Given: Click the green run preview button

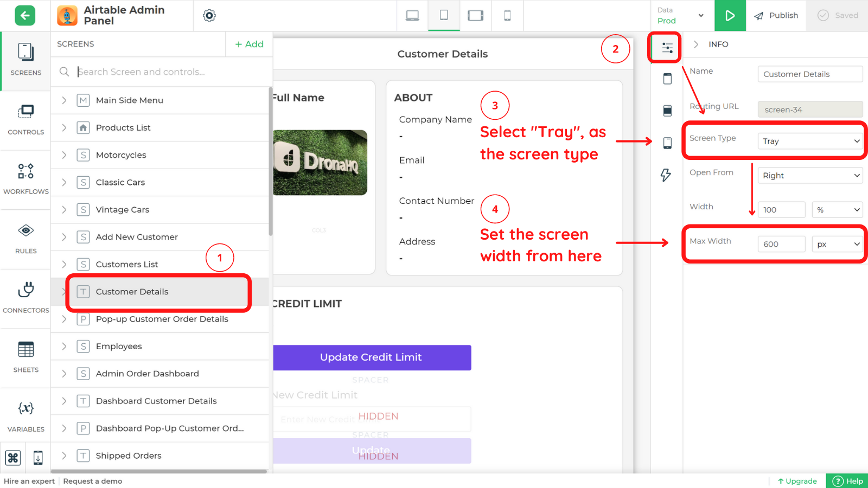Looking at the screenshot, I should [730, 16].
